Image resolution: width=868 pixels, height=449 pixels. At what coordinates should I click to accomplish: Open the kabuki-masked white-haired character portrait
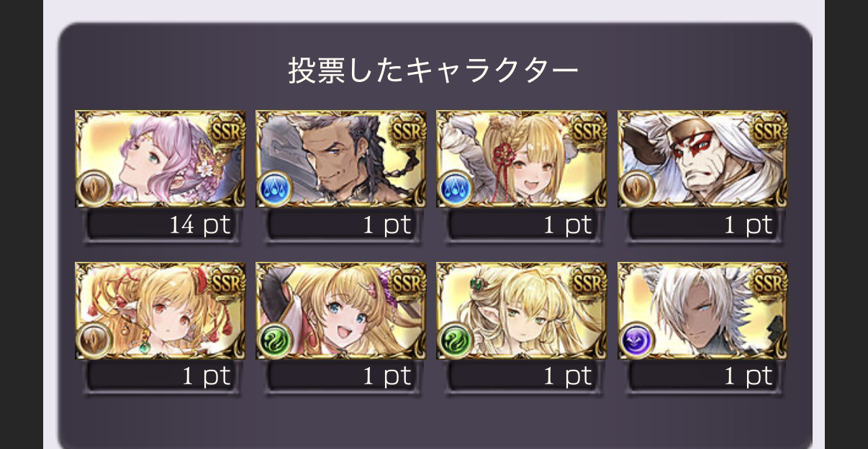tap(702, 159)
